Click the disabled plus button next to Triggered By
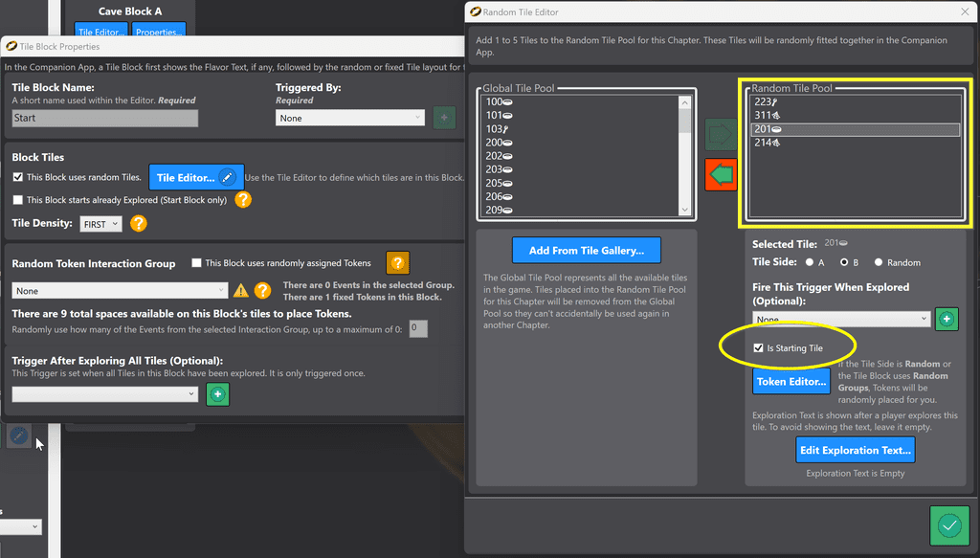 pyautogui.click(x=444, y=118)
